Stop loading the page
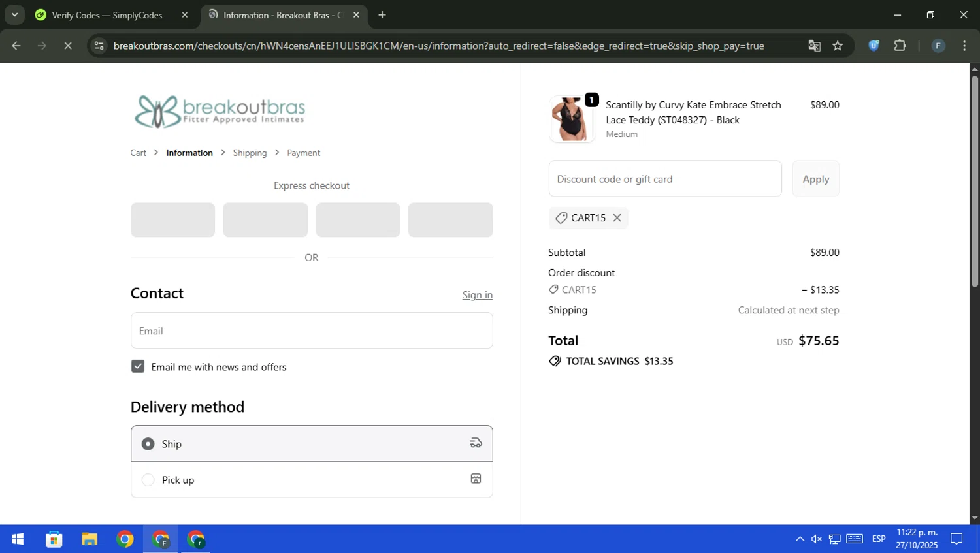The image size is (980, 553). point(68,46)
